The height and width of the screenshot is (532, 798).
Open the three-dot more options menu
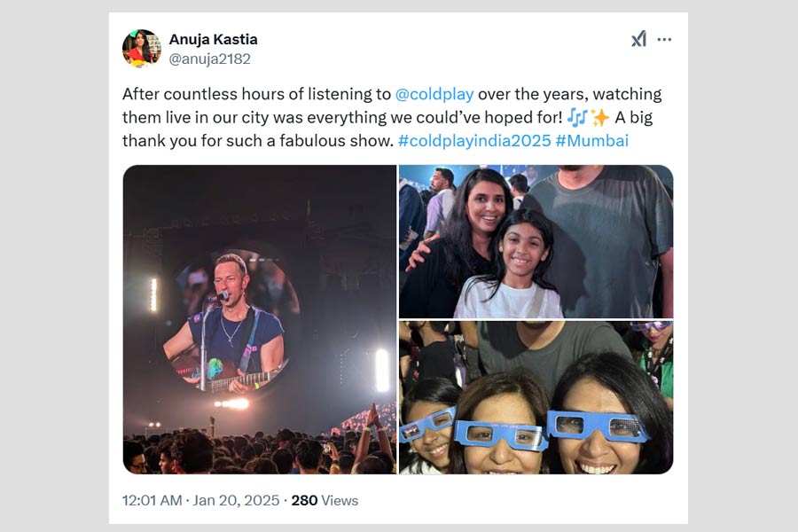[x=664, y=39]
